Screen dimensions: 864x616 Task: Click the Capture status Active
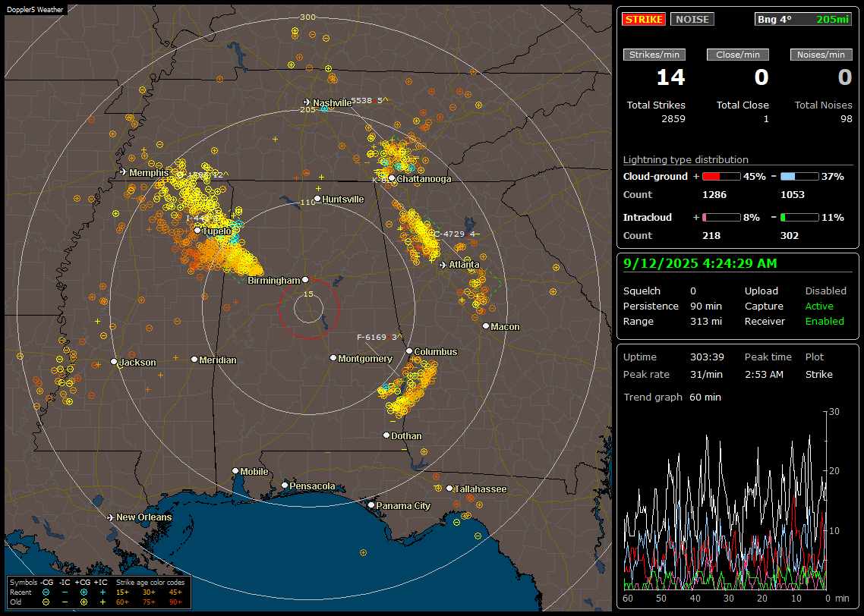(819, 306)
